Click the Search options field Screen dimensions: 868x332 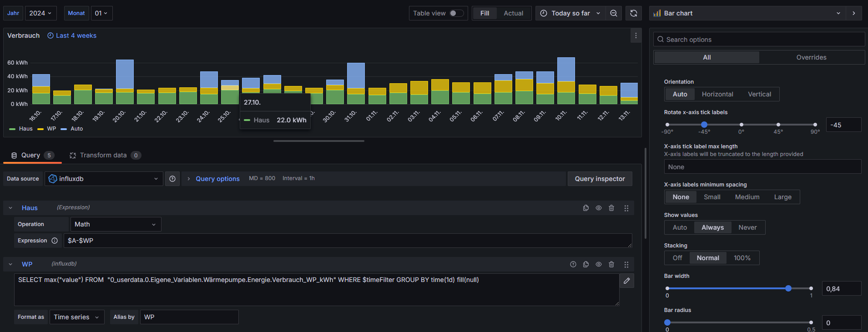point(759,40)
